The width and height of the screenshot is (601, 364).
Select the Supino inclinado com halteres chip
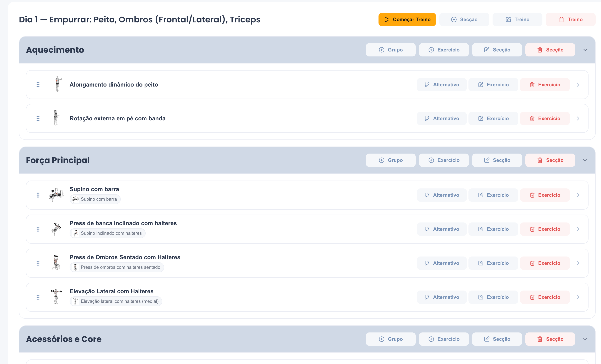(x=107, y=233)
